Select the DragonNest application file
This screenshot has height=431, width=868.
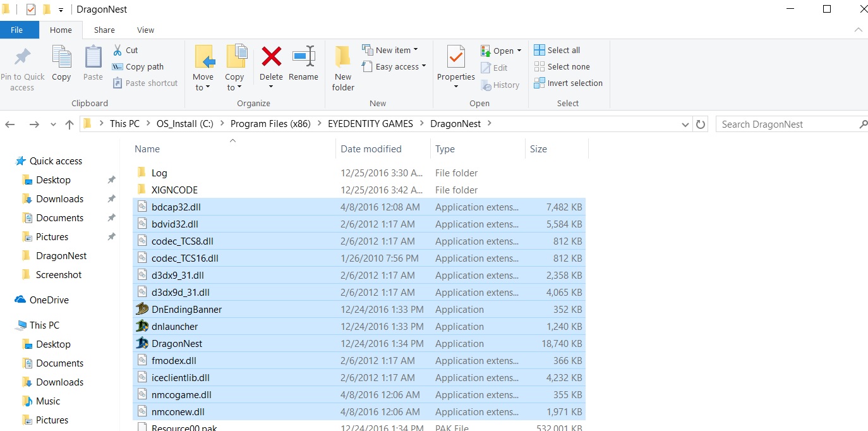tap(359, 343)
